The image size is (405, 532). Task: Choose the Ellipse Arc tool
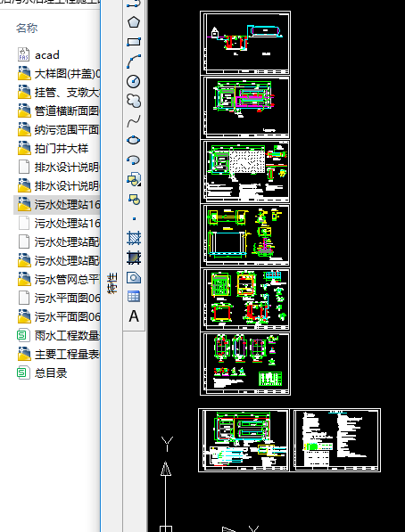tap(134, 160)
